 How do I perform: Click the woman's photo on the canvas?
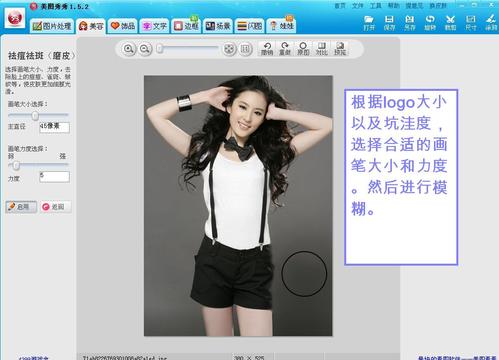238,206
